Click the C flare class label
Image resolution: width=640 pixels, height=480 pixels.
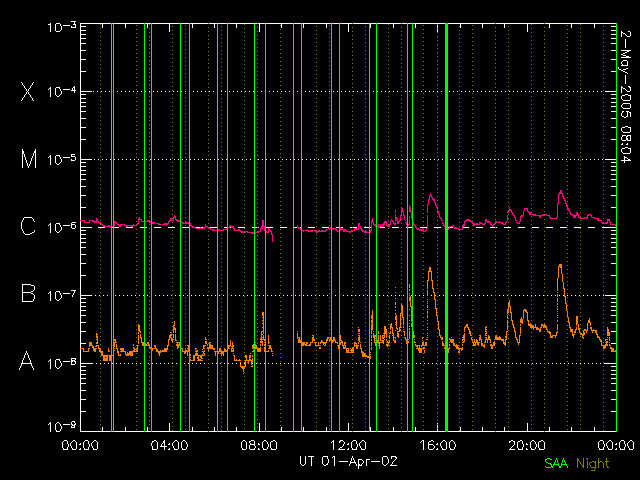(x=28, y=226)
